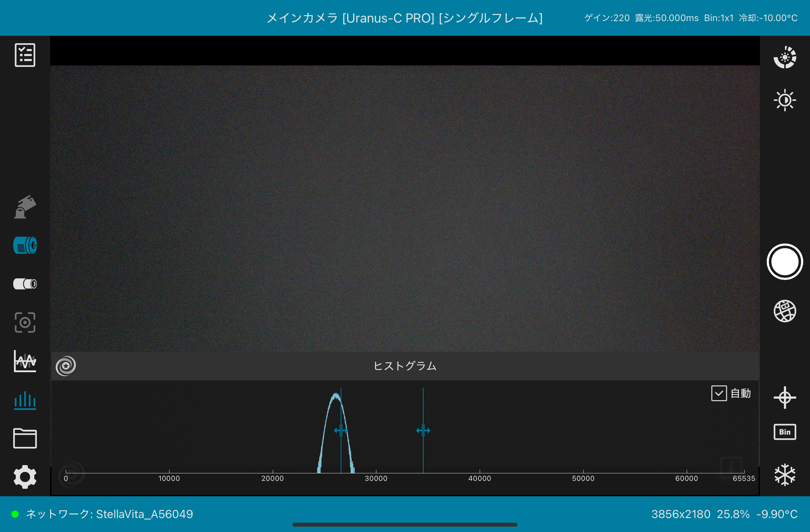The image size is (810, 532).
Task: Select the main camera icon
Action: [x=25, y=245]
